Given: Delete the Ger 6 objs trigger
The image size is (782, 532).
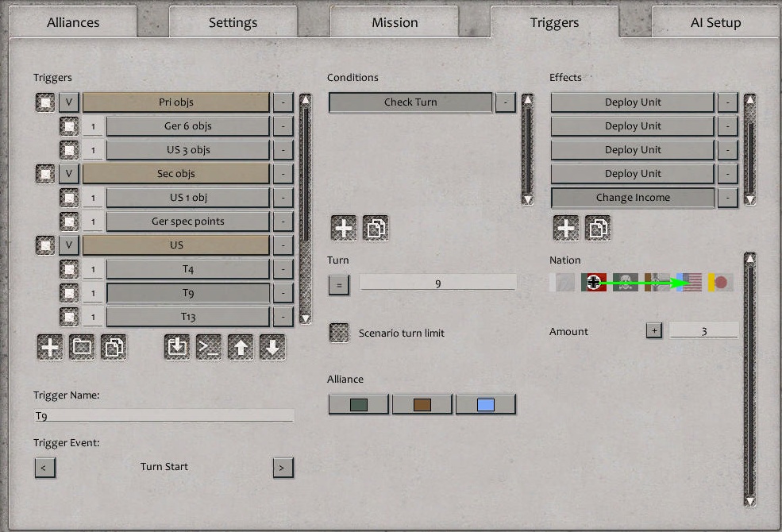Looking at the screenshot, I should pyautogui.click(x=283, y=126).
